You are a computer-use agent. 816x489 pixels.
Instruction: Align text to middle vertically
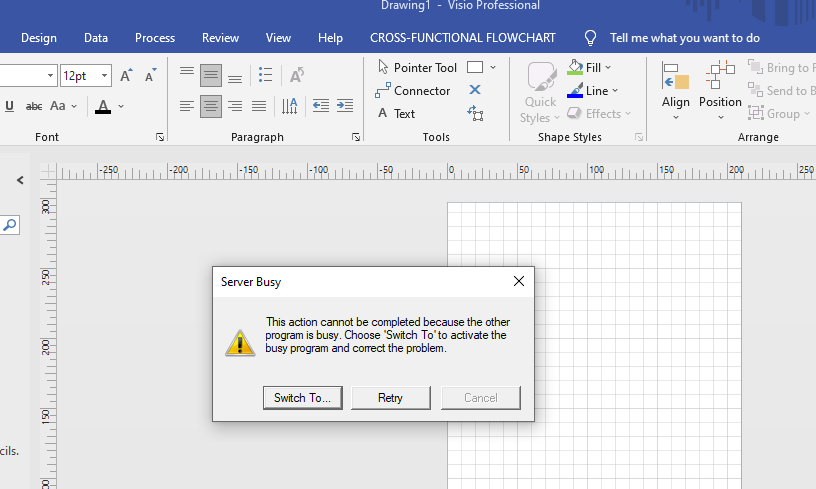click(x=211, y=75)
